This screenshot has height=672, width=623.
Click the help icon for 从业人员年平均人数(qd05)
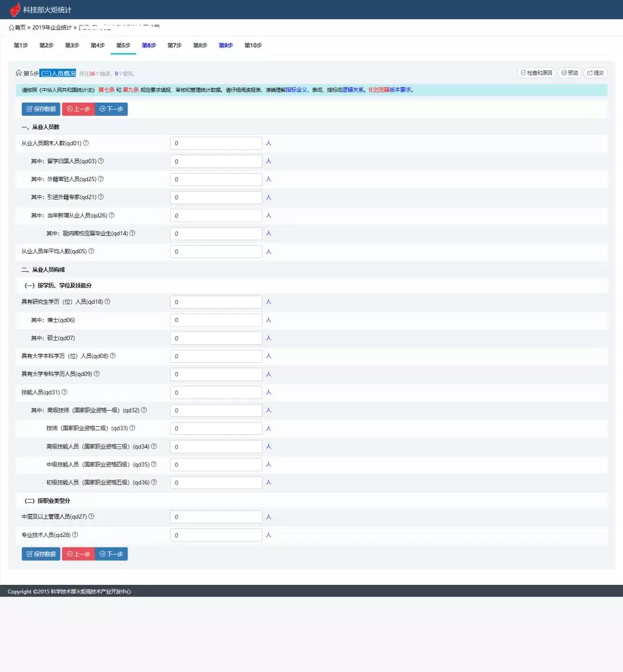91,251
